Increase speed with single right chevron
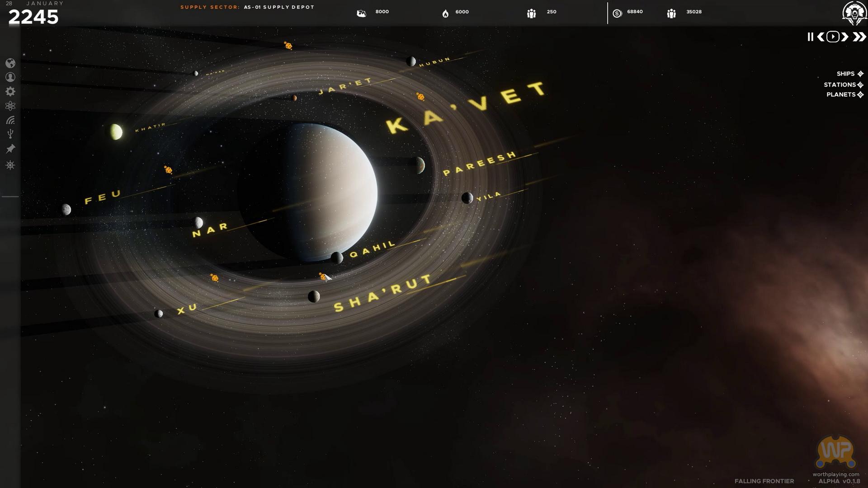Viewport: 868px width, 488px height. point(844,37)
